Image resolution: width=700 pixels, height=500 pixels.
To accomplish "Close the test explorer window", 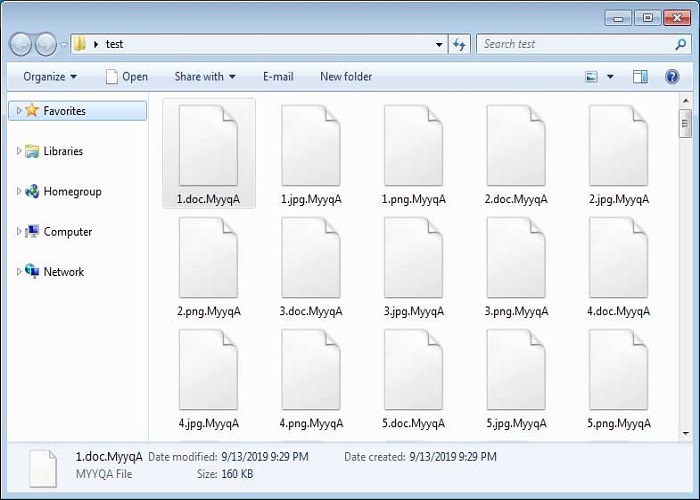I will pyautogui.click(x=677, y=18).
